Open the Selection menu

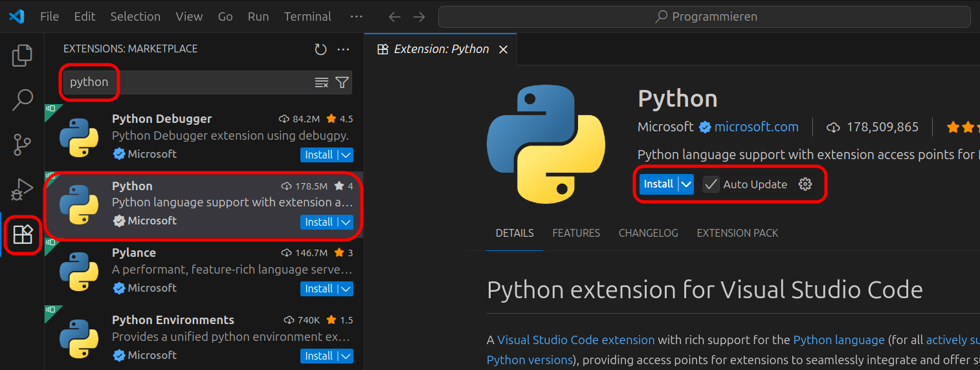(x=135, y=17)
